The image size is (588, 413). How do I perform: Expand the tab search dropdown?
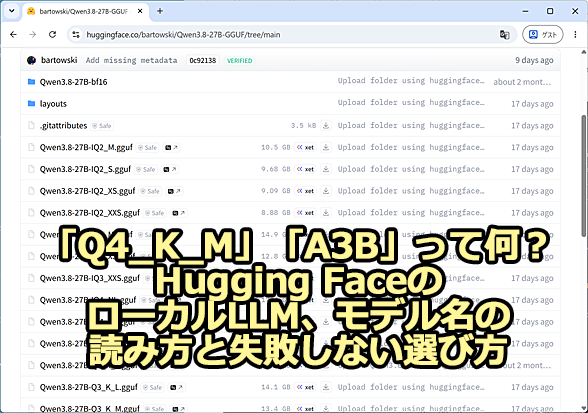coord(12,11)
